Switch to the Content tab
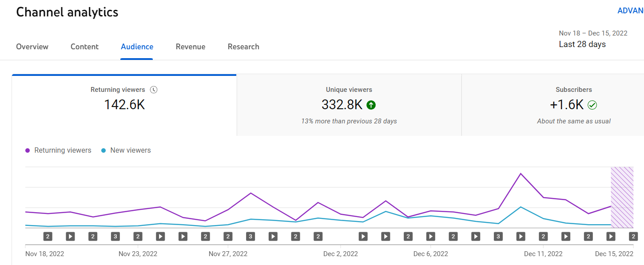The width and height of the screenshot is (644, 265). tap(84, 47)
